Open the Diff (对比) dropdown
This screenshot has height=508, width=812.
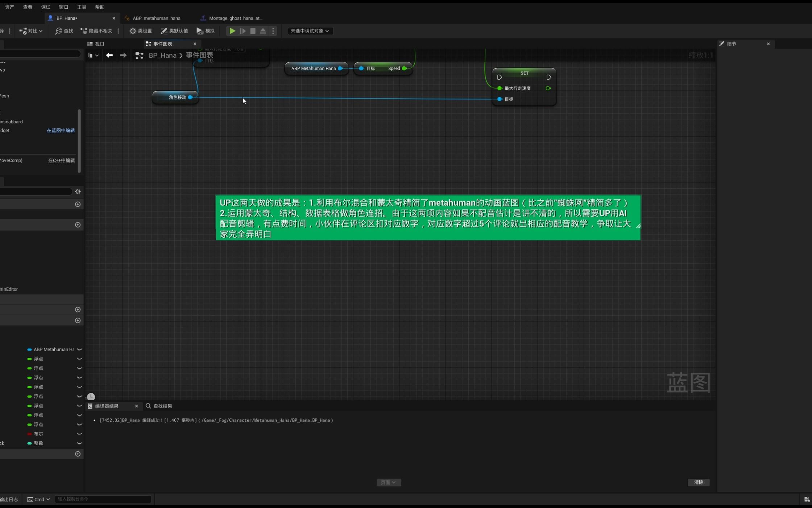(31, 31)
